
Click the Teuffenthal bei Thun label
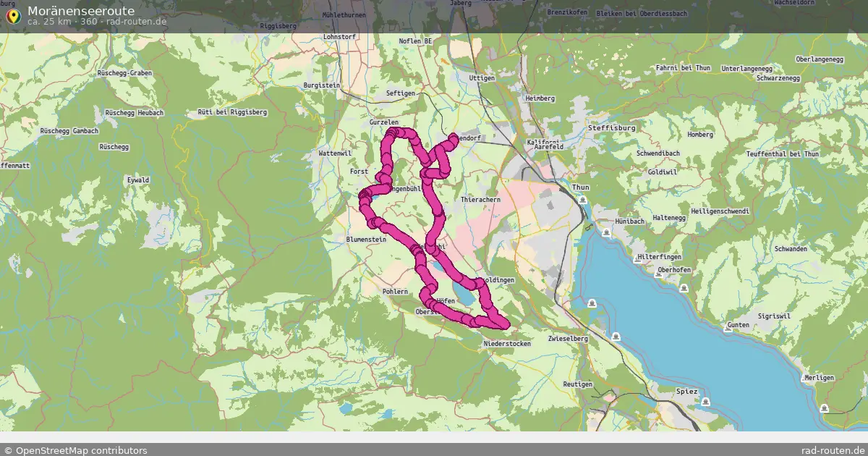(x=783, y=154)
